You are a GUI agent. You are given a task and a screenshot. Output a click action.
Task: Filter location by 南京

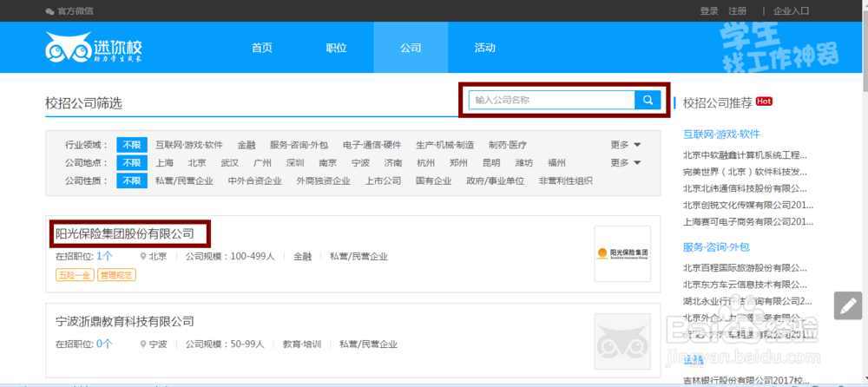click(x=328, y=163)
